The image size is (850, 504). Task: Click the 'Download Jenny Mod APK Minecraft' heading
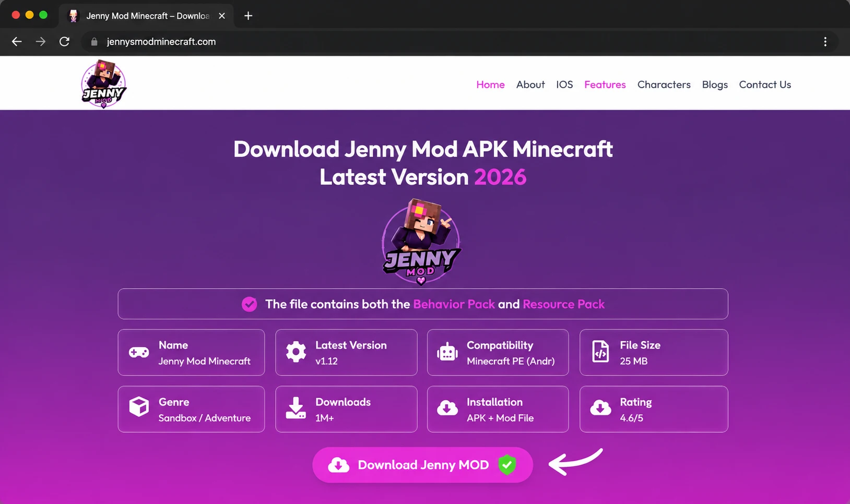423,149
